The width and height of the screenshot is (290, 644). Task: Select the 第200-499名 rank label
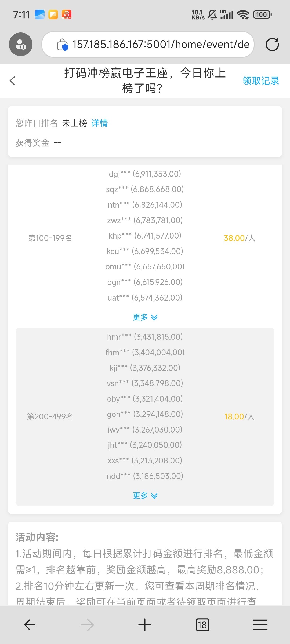click(50, 416)
